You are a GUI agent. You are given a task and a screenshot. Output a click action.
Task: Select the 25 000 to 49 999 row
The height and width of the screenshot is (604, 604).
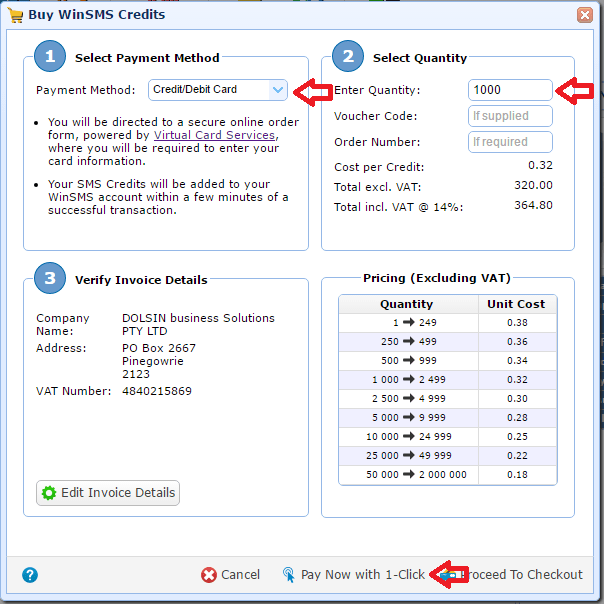pos(448,456)
